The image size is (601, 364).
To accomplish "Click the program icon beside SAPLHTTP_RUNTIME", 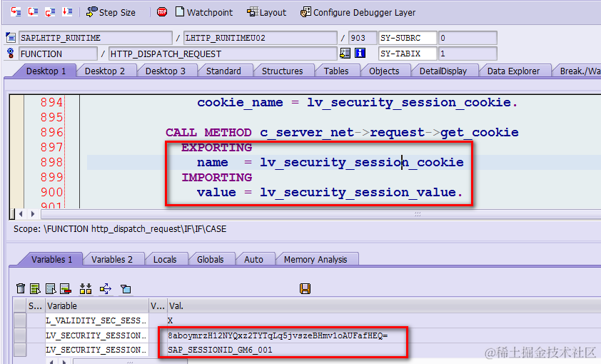I will (11, 38).
